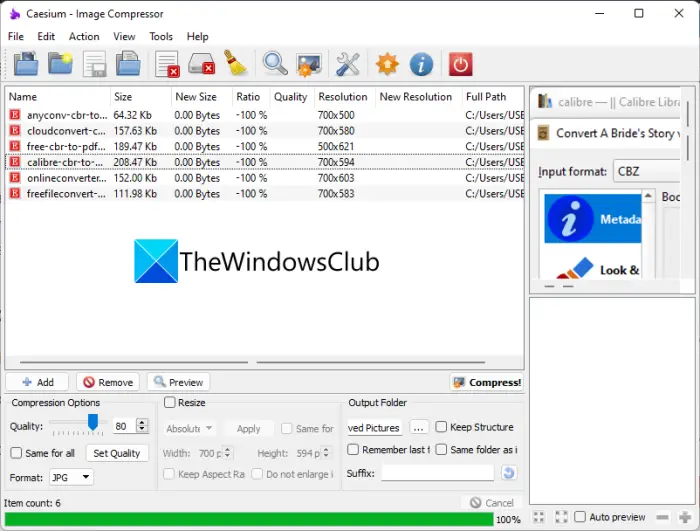Click the Delete from disk icon
Image resolution: width=700 pixels, height=531 pixels.
201,63
